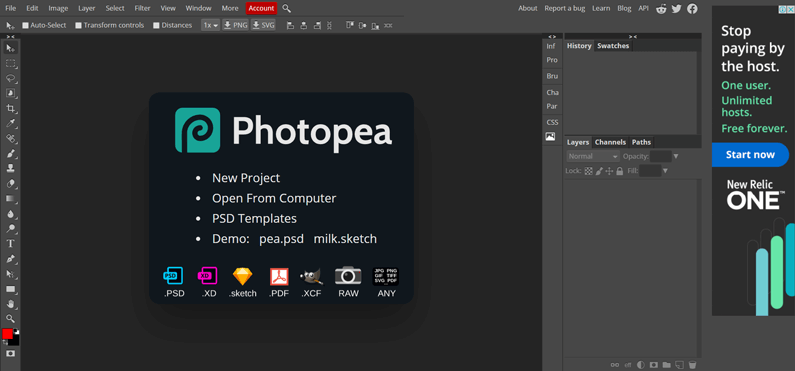This screenshot has height=371, width=795.
Task: Select the Magic Wand object selection tool
Action: [10, 93]
